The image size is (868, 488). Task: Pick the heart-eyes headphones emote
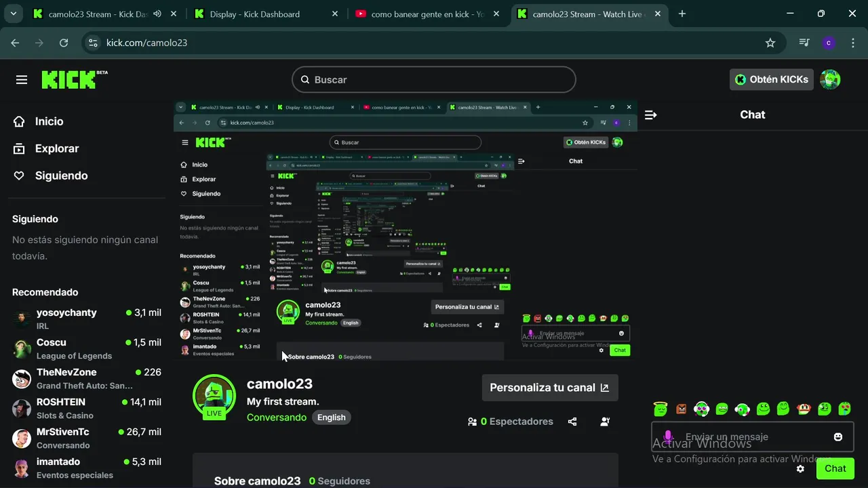[701, 409]
